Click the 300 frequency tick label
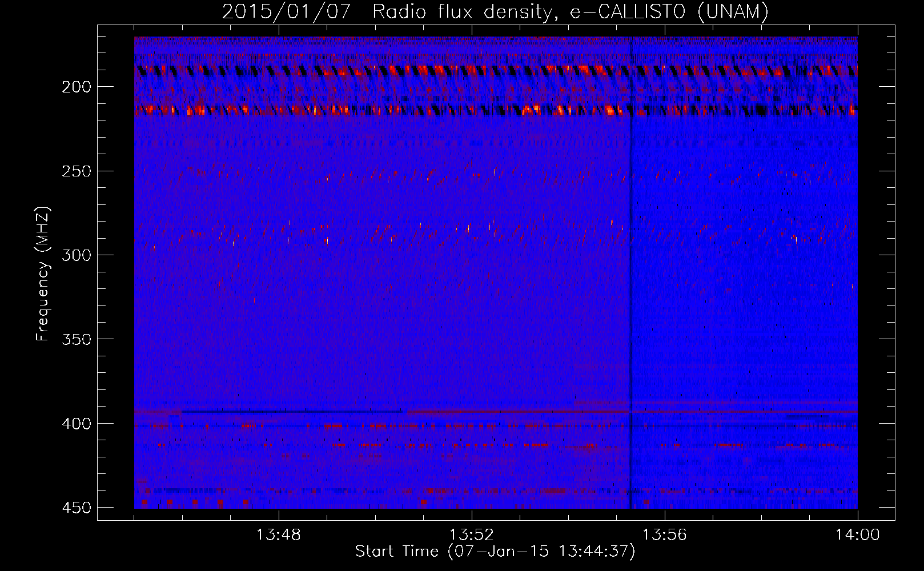 click(76, 255)
